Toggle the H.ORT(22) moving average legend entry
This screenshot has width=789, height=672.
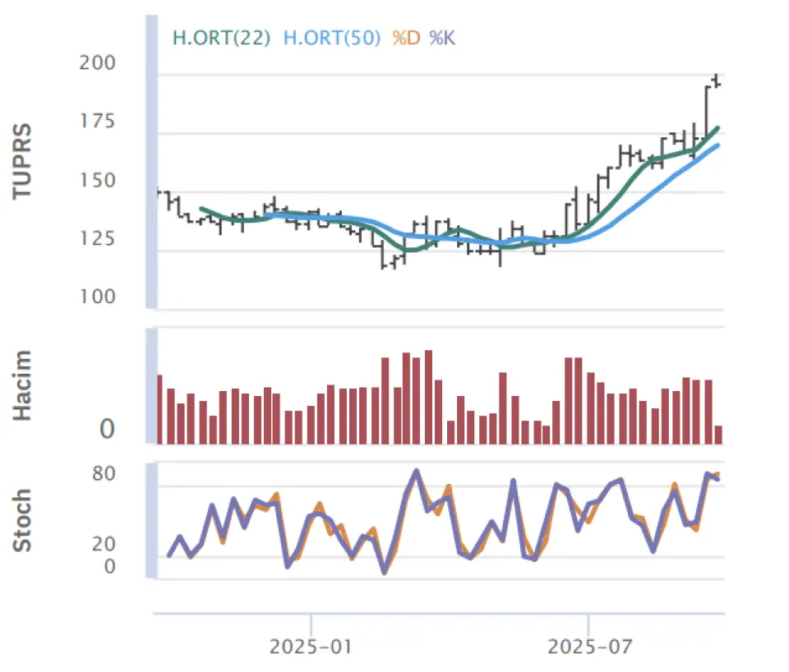click(x=221, y=39)
